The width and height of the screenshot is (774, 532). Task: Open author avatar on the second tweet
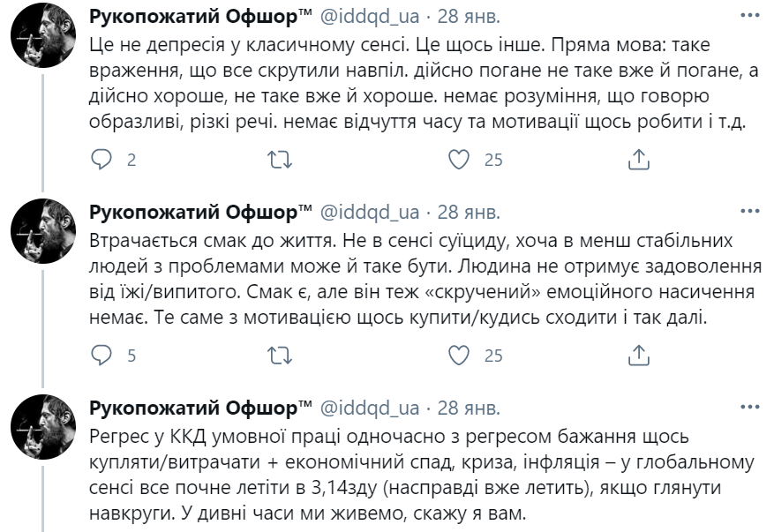tap(41, 238)
